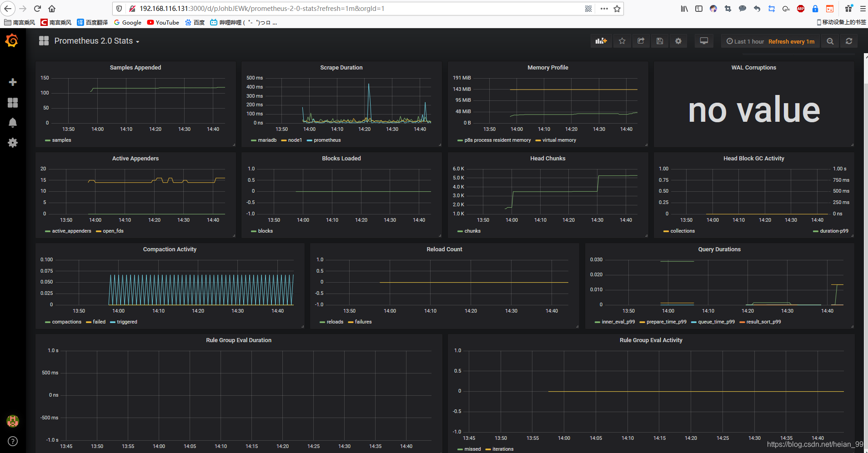
Task: Open Reload Count panel title menu
Action: (x=444, y=249)
